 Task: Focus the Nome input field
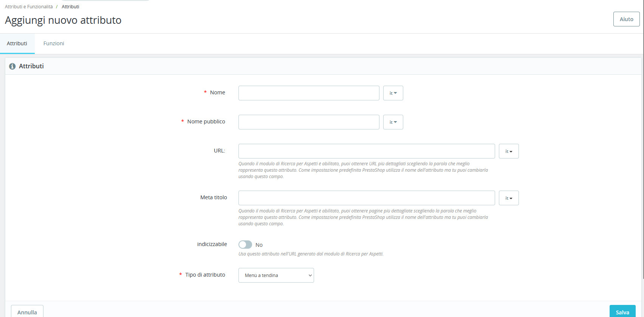(309, 93)
